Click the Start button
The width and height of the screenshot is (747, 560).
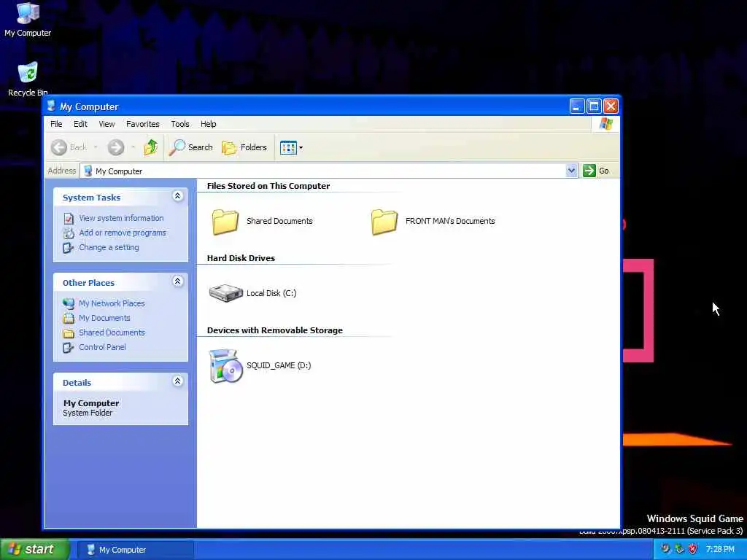pos(35,550)
